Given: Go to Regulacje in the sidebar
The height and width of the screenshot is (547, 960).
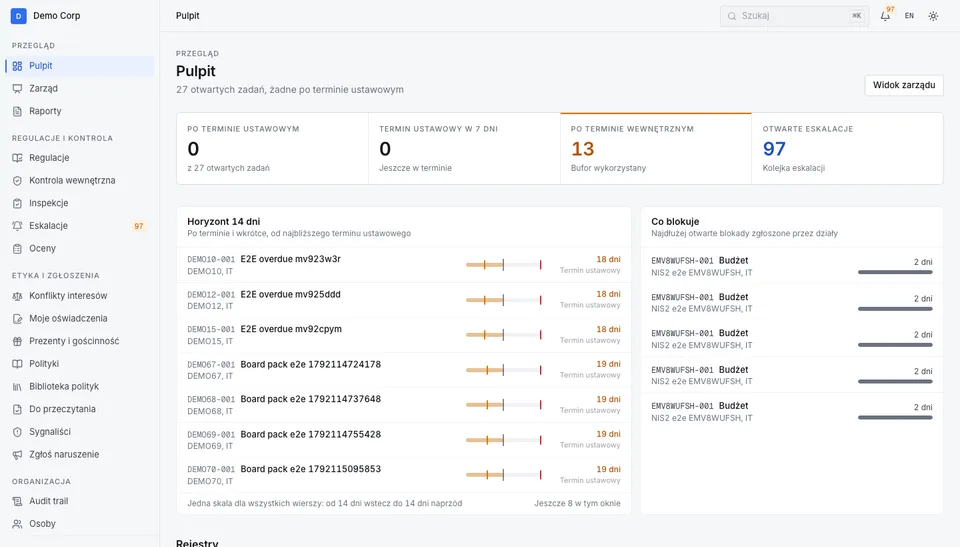Looking at the screenshot, I should tap(80, 158).
